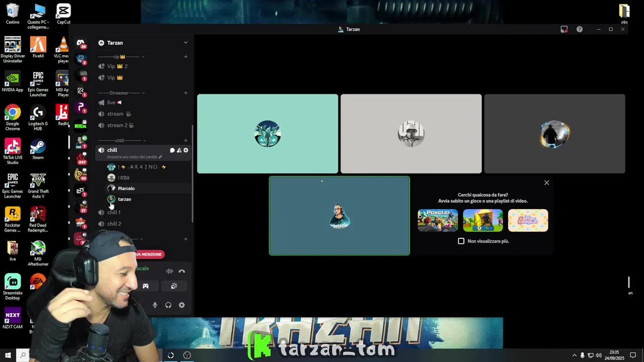The width and height of the screenshot is (644, 362).
Task: Launch Letter League activity thumbnail
Action: (528, 221)
